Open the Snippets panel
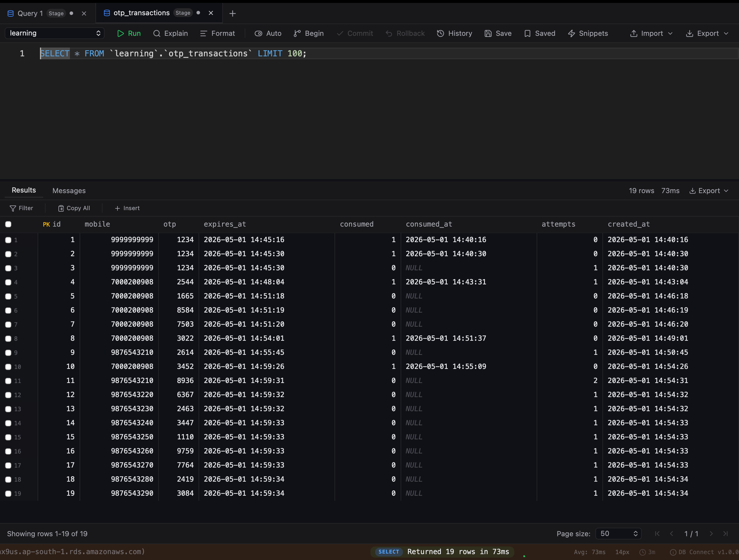 pos(588,33)
